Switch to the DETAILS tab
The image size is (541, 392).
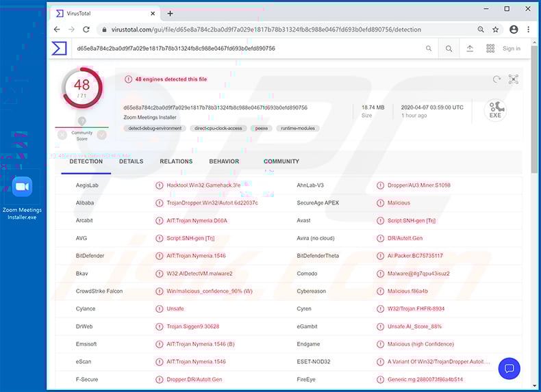click(x=131, y=161)
